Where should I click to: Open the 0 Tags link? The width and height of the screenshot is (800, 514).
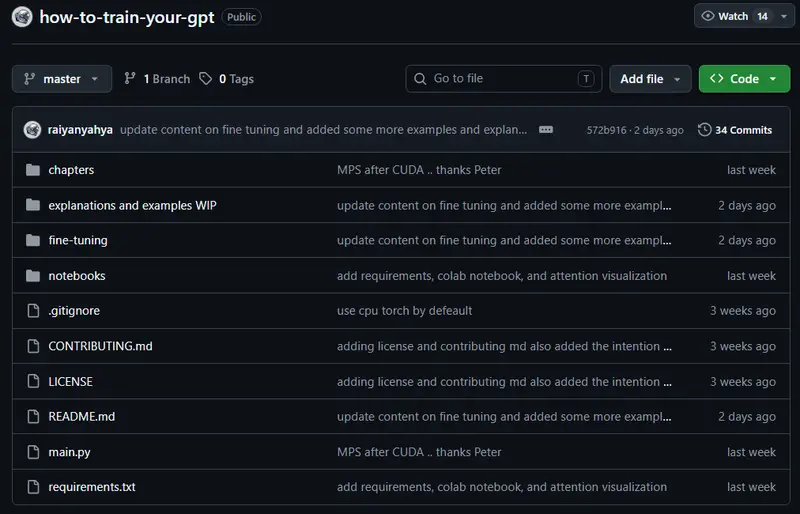pos(227,79)
